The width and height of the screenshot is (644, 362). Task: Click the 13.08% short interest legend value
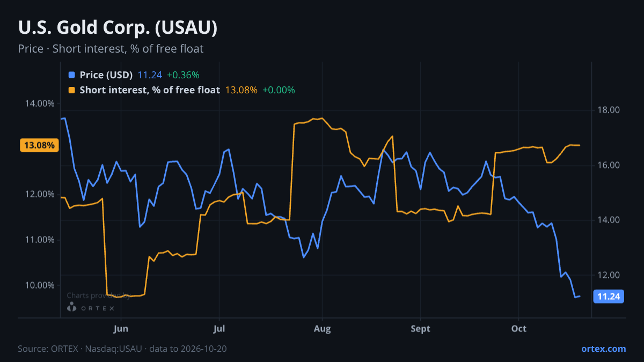click(x=241, y=90)
